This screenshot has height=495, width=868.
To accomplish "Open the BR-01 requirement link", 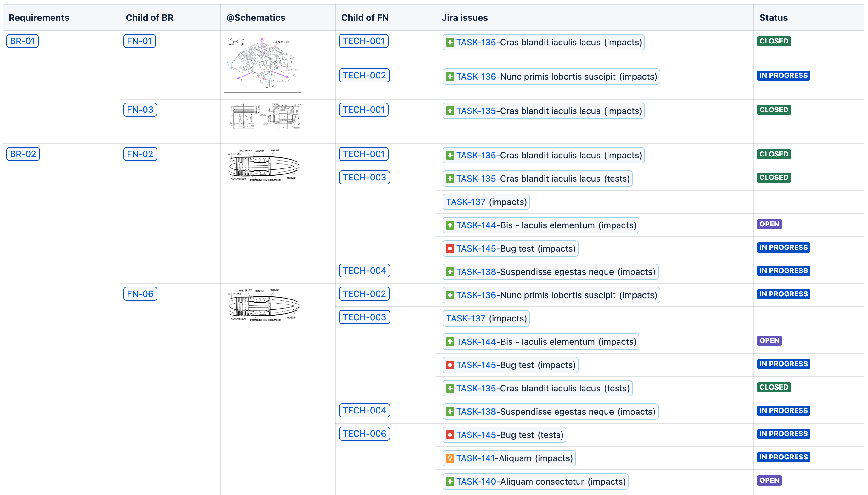I will [22, 41].
